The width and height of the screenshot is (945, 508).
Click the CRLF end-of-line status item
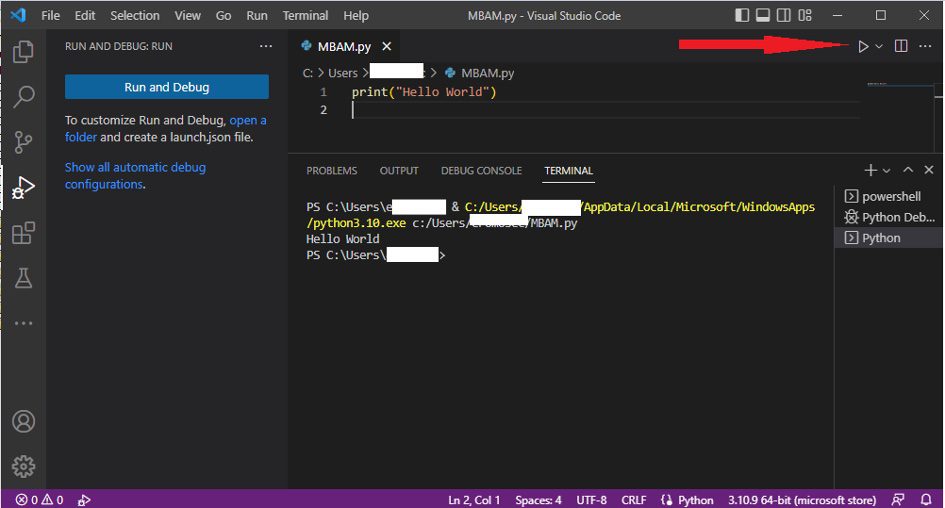(x=633, y=500)
